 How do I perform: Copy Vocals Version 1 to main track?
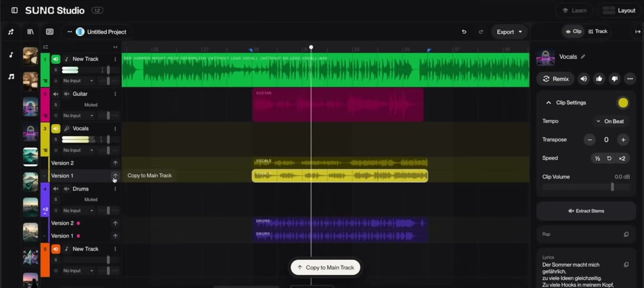point(115,176)
